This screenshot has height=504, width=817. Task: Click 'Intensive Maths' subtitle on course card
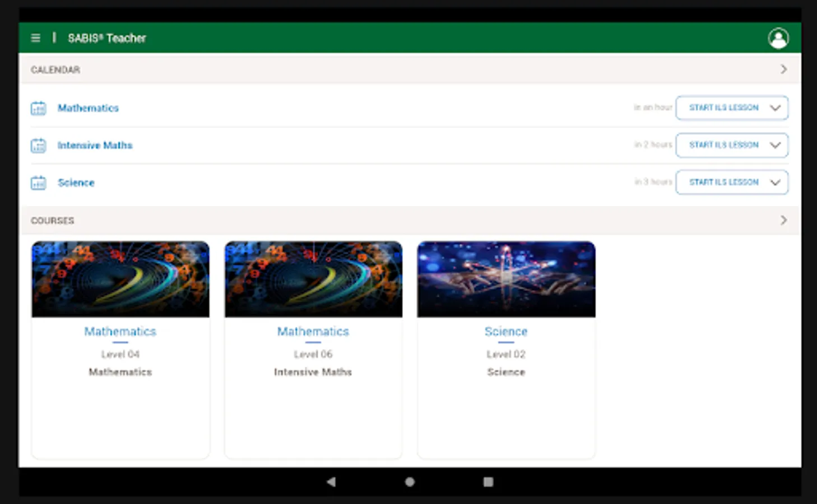pos(313,372)
